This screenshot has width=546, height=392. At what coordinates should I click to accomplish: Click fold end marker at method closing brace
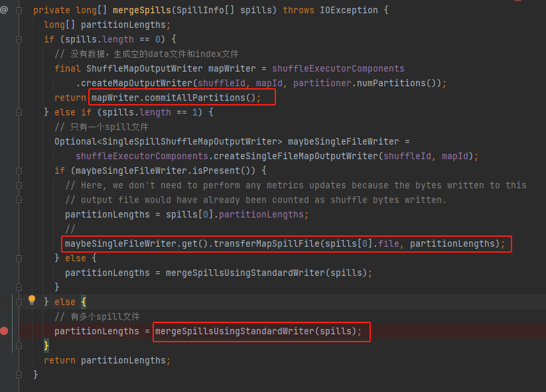click(x=19, y=375)
